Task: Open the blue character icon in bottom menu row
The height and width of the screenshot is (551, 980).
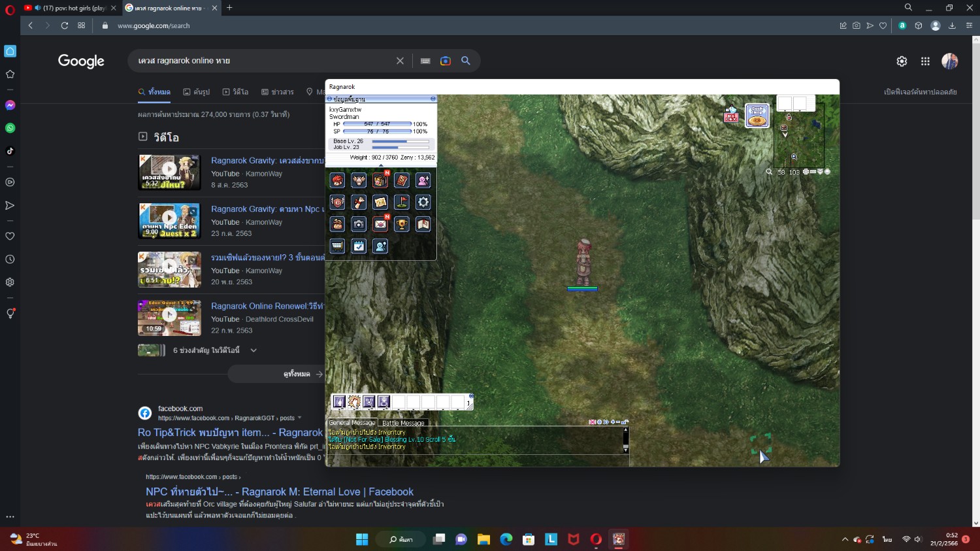Action: (x=380, y=246)
